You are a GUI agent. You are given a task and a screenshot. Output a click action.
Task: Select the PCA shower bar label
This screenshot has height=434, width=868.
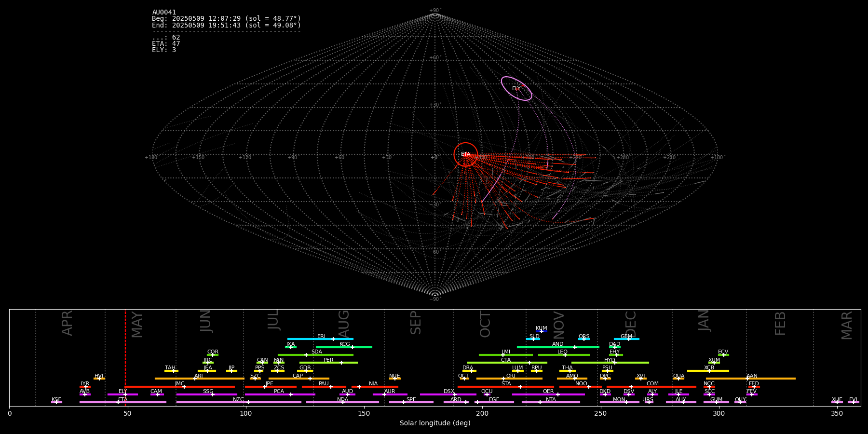click(279, 392)
